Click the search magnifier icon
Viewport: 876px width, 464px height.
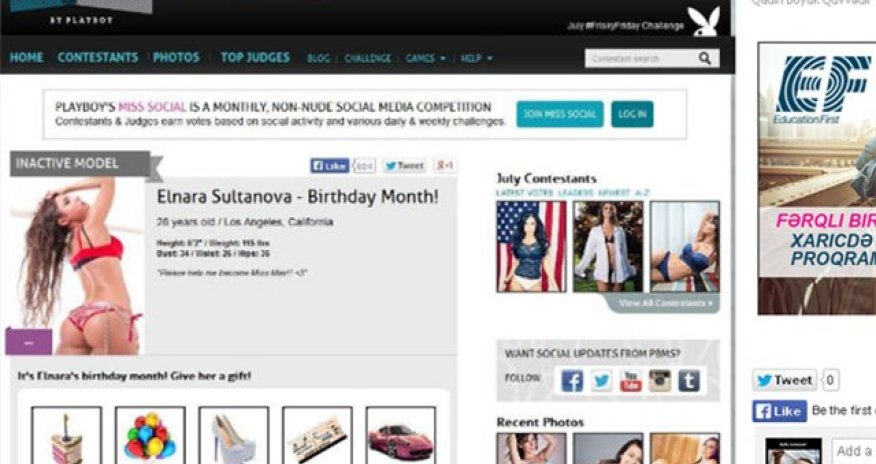tap(705, 58)
